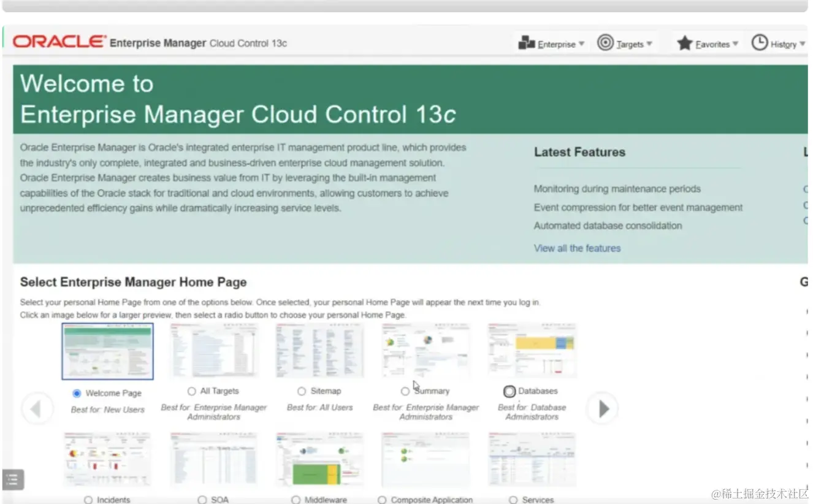
Task: Preview the Databases page thumbnail
Action: [x=532, y=351]
